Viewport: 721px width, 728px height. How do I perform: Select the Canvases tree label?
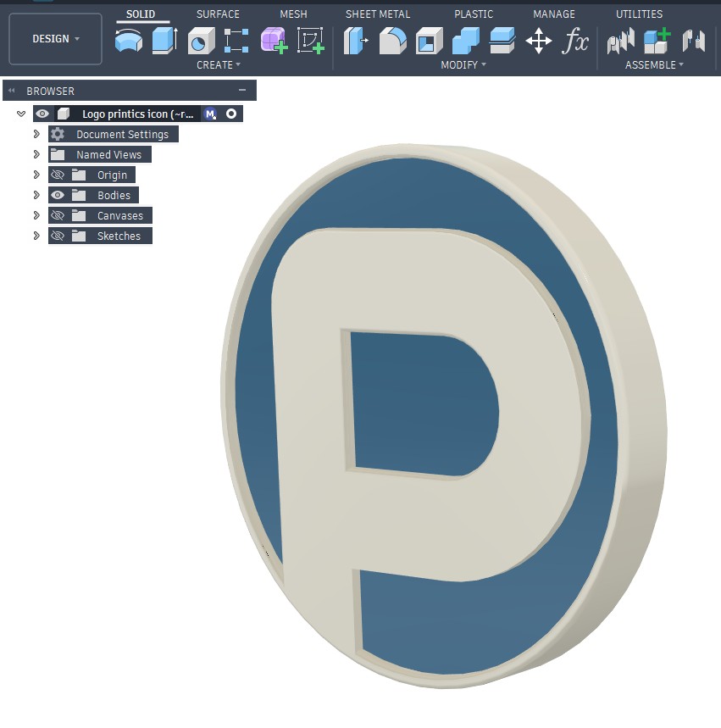(x=120, y=216)
